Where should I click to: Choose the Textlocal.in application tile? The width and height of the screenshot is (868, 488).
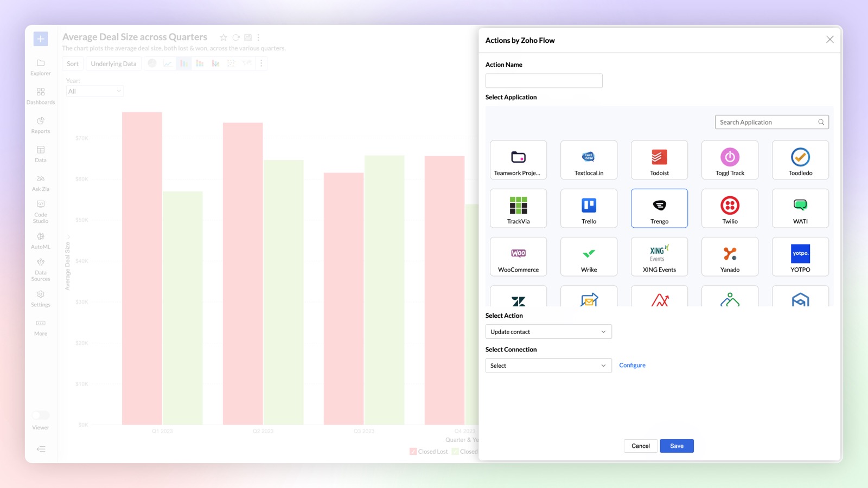589,160
